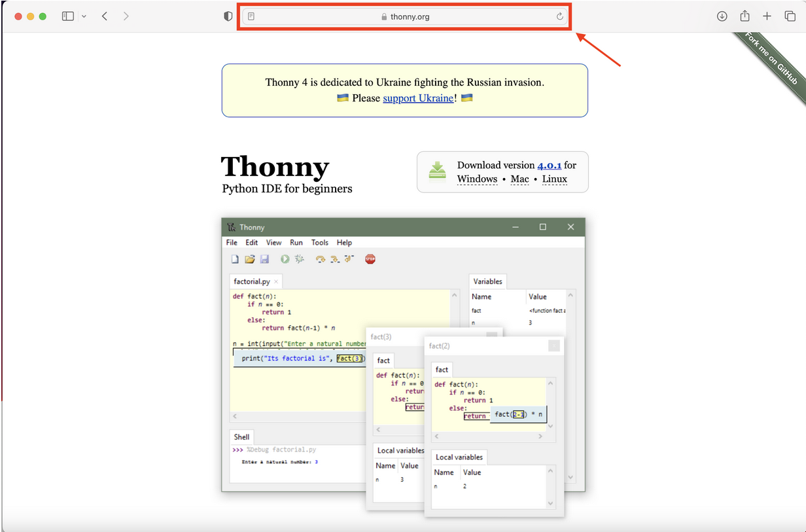
Task: Open Help menu in Thonny screenshot
Action: (344, 242)
